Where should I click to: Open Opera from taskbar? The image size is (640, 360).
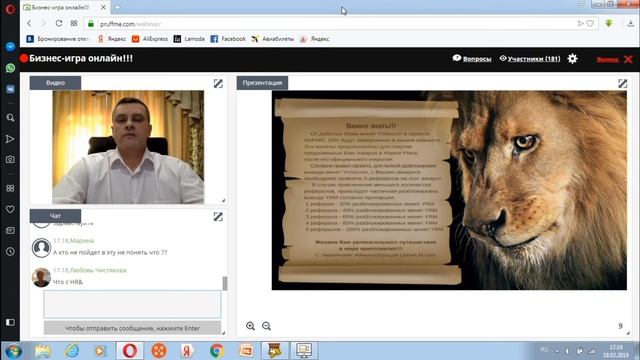pos(130,351)
